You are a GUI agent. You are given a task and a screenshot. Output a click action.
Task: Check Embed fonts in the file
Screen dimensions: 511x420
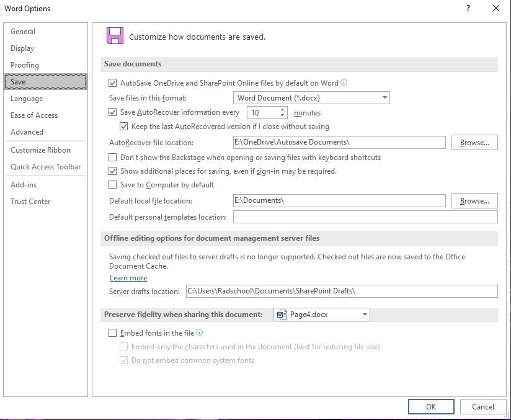pos(112,333)
